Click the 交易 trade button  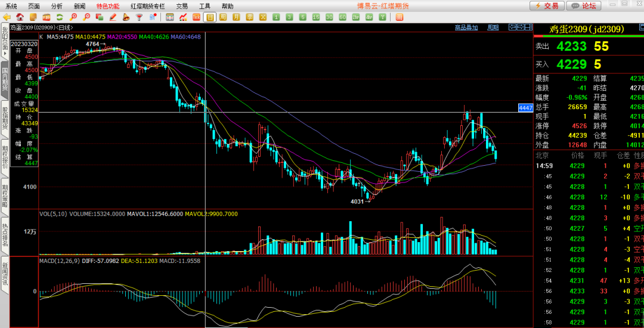coord(547,6)
